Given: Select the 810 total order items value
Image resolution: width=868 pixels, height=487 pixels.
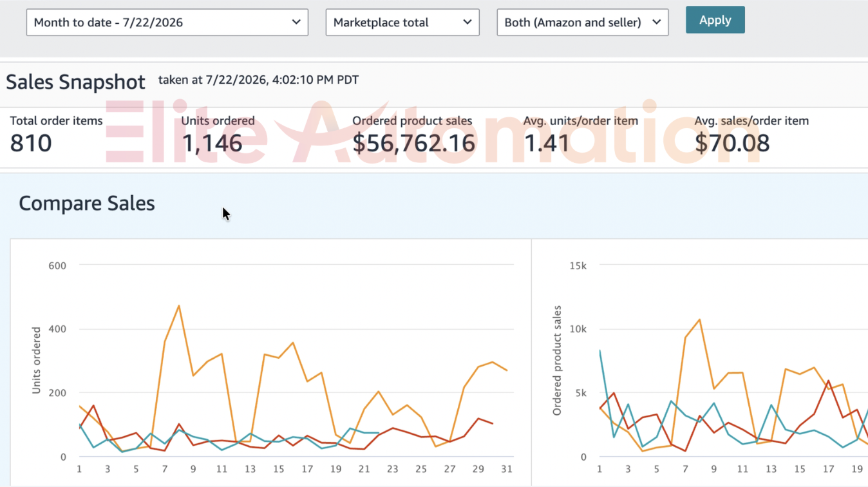Looking at the screenshot, I should click(31, 143).
